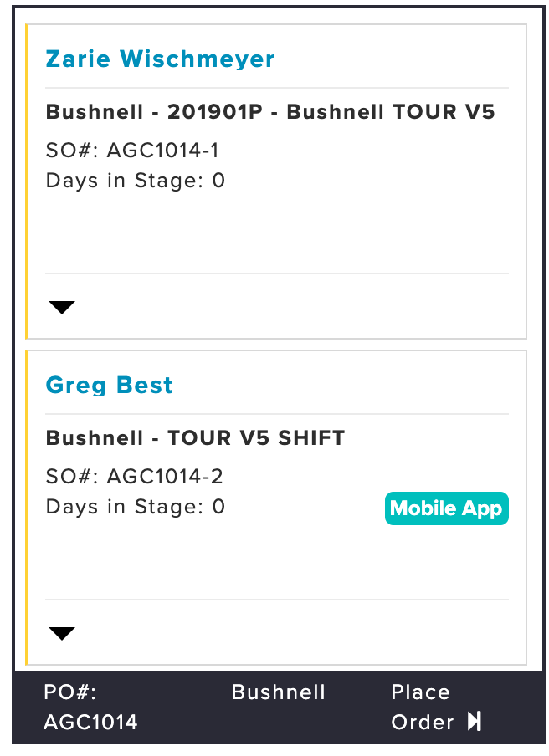This screenshot has width=549, height=756.
Task: Click sales order number AGC1014-2
Action: pos(134,477)
